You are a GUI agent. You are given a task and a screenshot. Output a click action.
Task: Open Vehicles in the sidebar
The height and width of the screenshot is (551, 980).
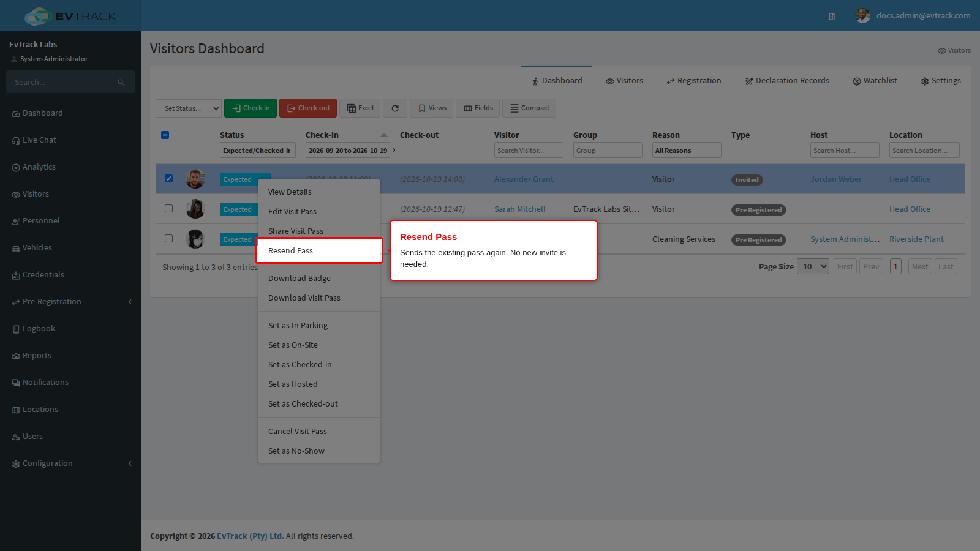click(x=37, y=248)
